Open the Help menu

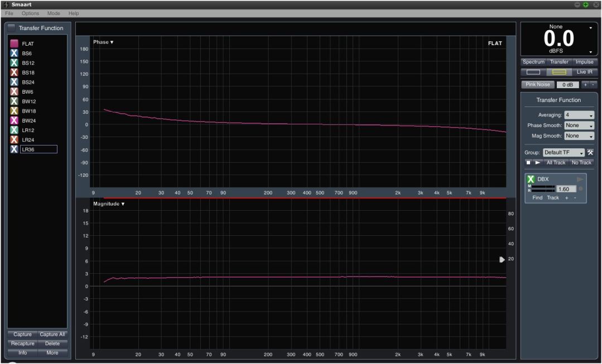(74, 13)
